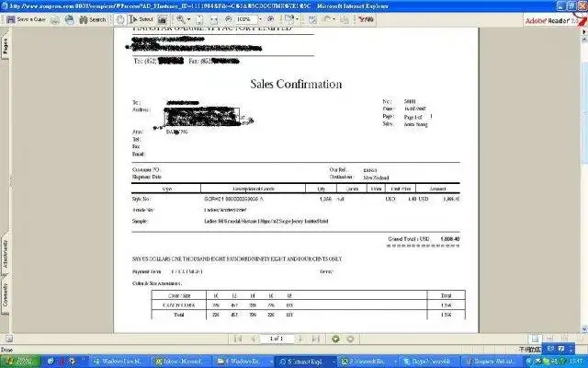Screen dimensions: 588x368
Task: Open Microsoft Excel taskbar group
Action: 367,362
